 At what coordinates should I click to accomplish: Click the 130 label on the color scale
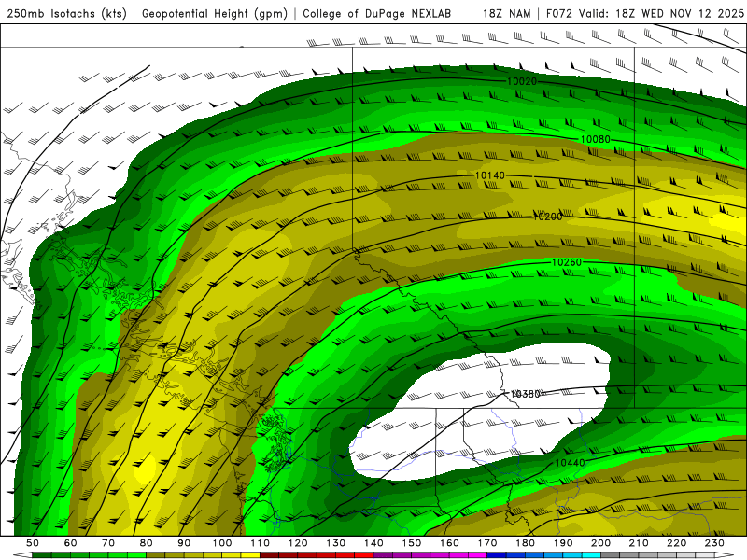pyautogui.click(x=336, y=543)
